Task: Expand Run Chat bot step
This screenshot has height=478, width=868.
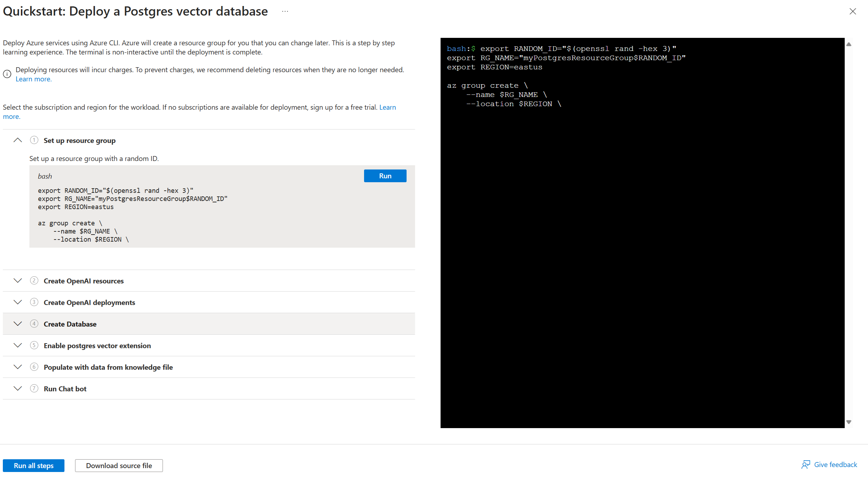Action: click(x=18, y=388)
